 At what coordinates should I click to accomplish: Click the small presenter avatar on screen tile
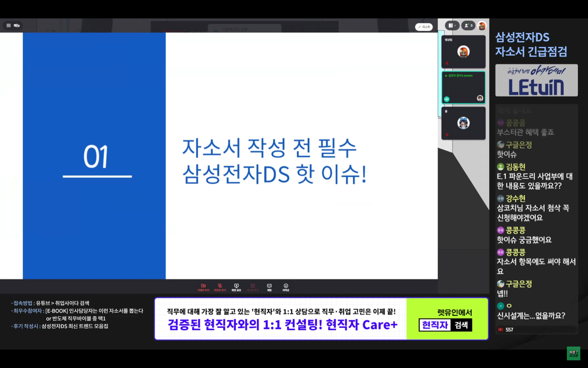coord(480,98)
